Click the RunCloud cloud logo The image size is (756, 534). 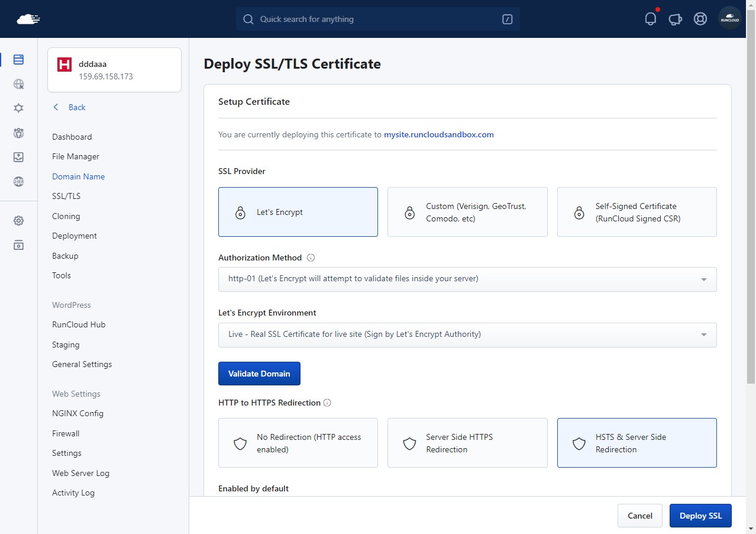click(x=28, y=19)
